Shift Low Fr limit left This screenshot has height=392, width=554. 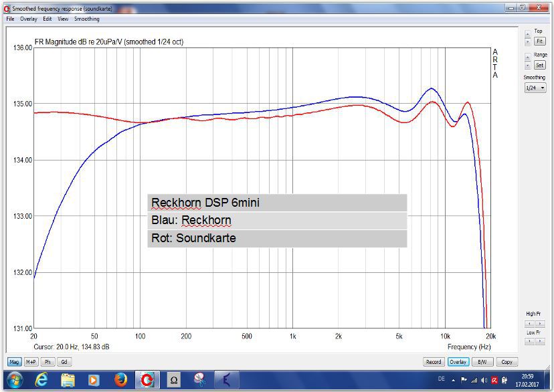point(529,341)
